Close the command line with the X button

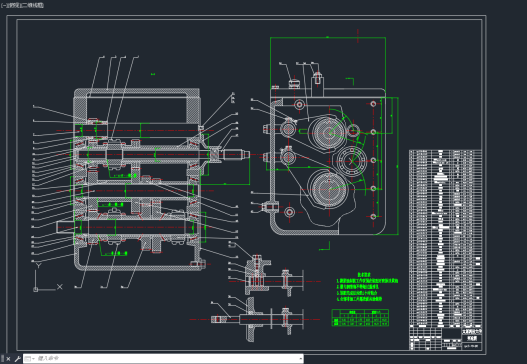[8, 359]
